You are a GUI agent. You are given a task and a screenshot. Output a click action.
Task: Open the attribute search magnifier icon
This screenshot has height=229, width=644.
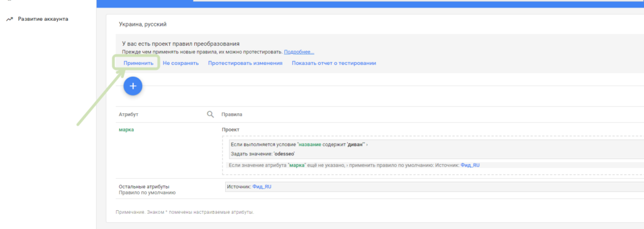pyautogui.click(x=210, y=114)
